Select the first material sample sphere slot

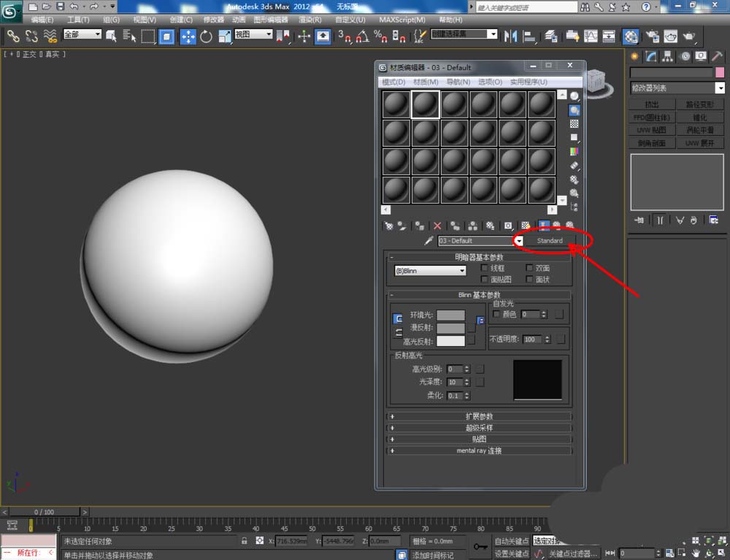(396, 104)
